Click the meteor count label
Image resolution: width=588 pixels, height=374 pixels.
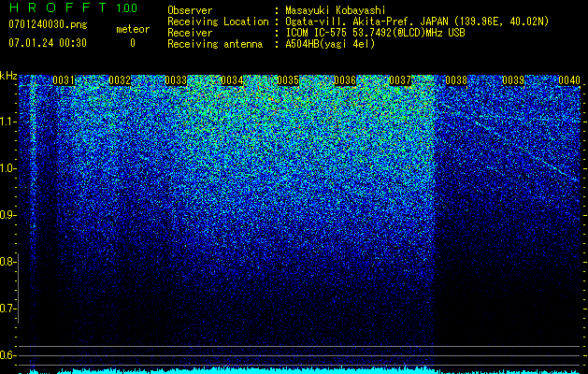click(x=133, y=29)
